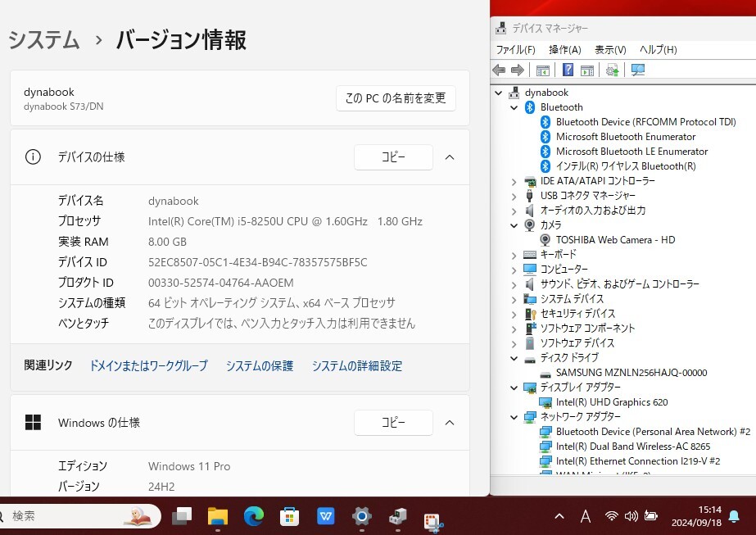Screen dimensions: 756x535
Task: Collapse the Bluetooth category
Action: point(514,107)
